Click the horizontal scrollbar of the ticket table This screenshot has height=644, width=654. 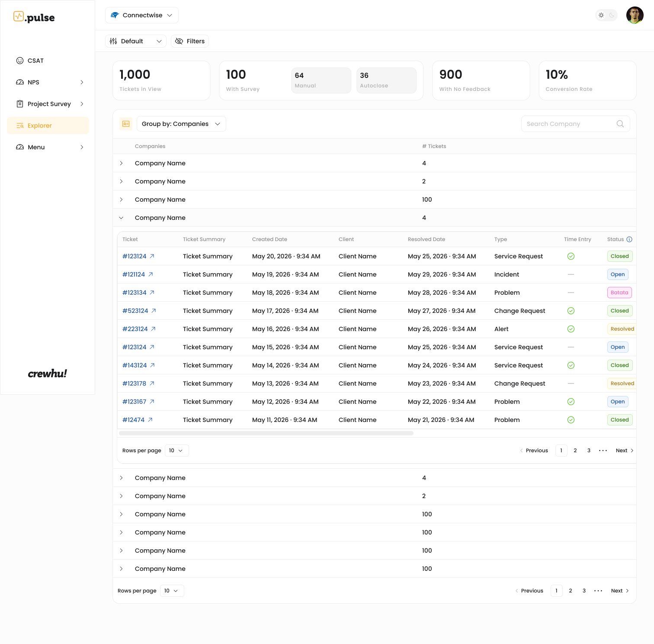[266, 433]
